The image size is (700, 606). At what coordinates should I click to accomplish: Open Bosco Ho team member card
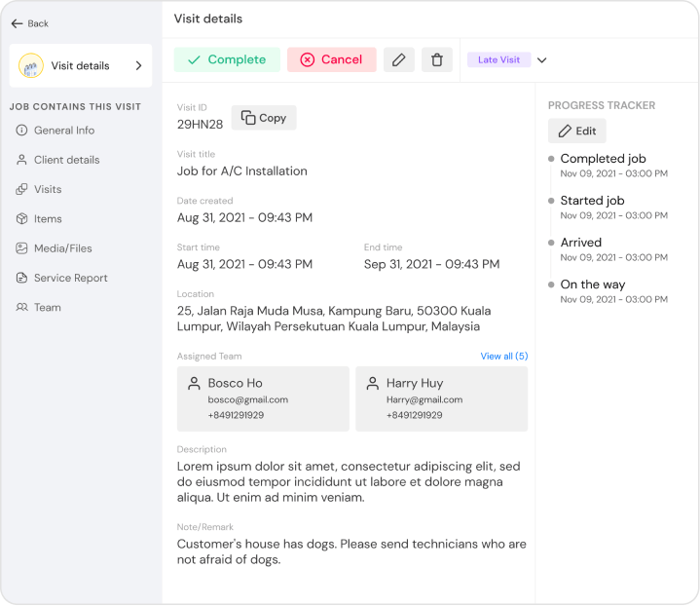coord(263,398)
